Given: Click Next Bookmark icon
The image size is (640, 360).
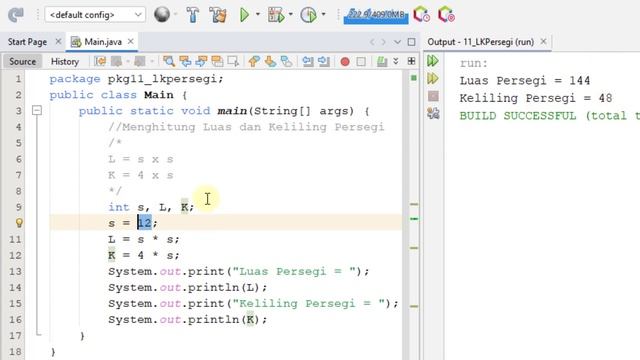Looking at the screenshot, I should 270,62.
